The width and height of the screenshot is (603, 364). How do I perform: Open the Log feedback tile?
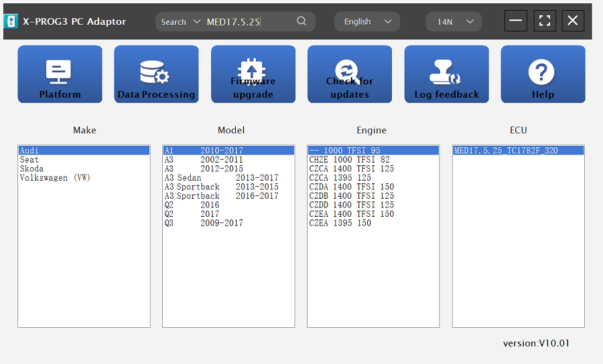tap(446, 74)
